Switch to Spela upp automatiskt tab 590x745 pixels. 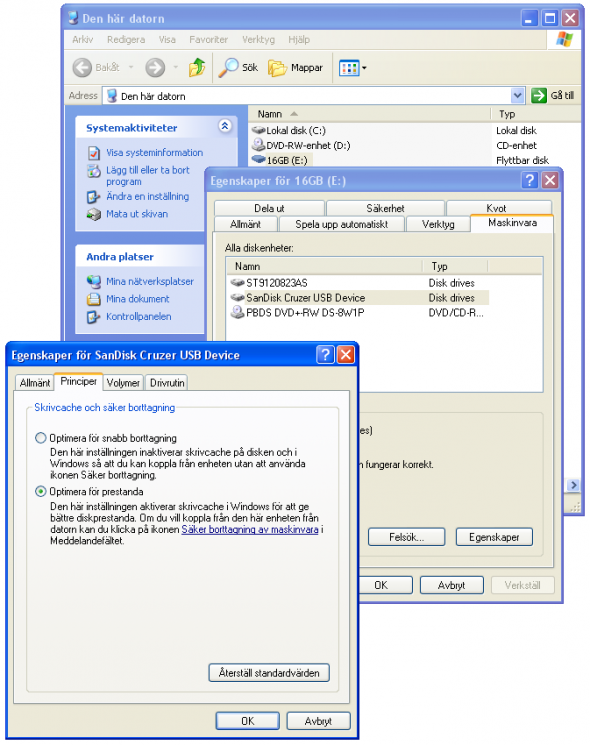[x=342, y=224]
